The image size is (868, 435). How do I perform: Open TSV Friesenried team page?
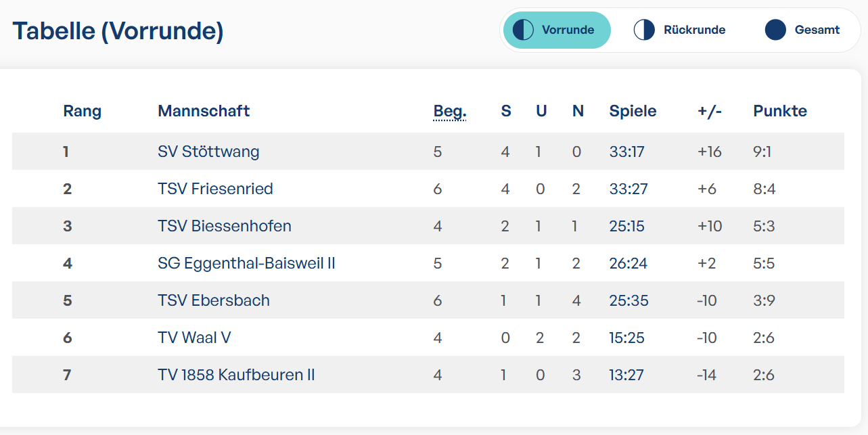(x=215, y=189)
